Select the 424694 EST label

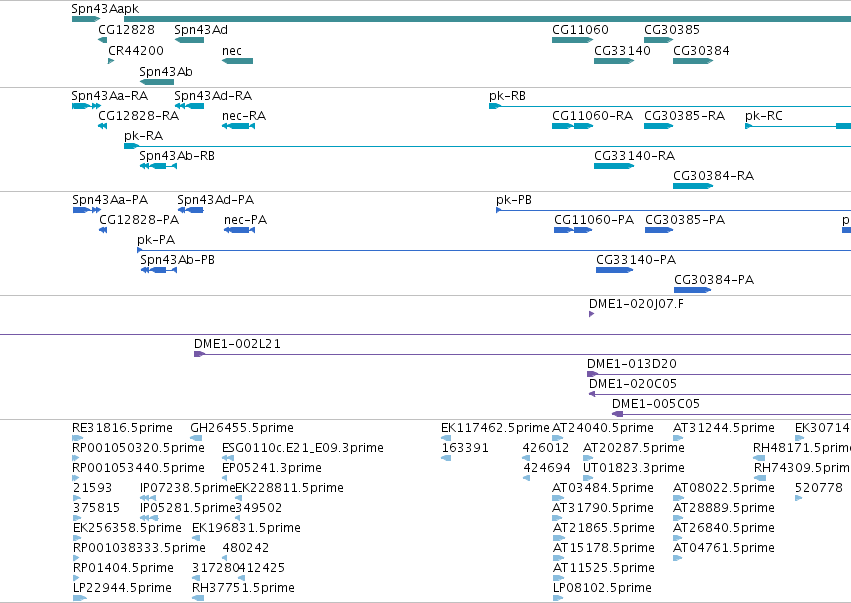point(547,468)
